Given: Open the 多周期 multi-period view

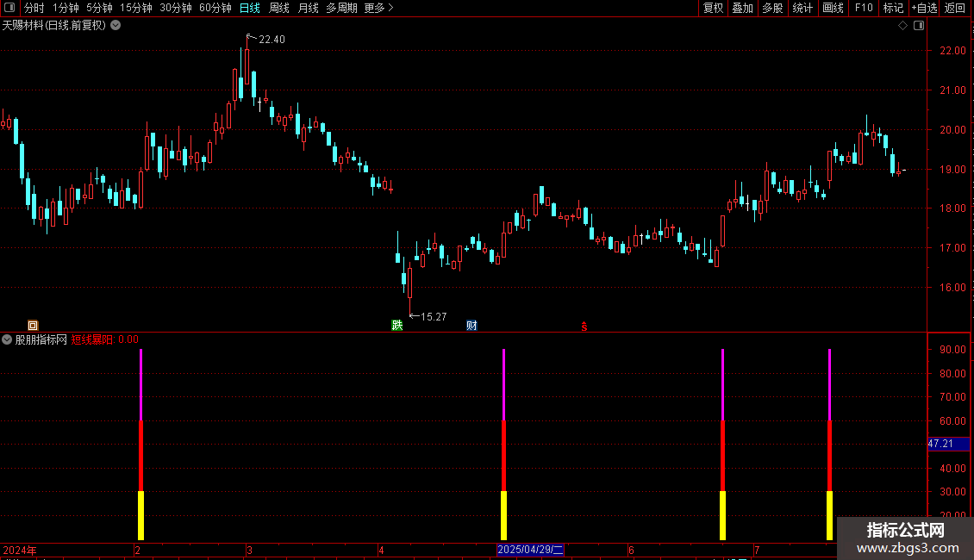Looking at the screenshot, I should point(341,8).
